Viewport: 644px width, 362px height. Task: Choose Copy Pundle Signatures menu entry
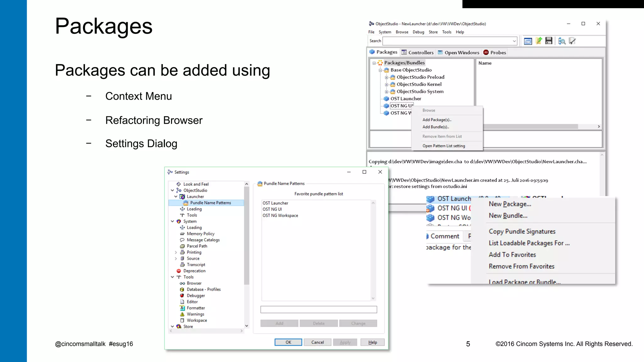pyautogui.click(x=522, y=231)
